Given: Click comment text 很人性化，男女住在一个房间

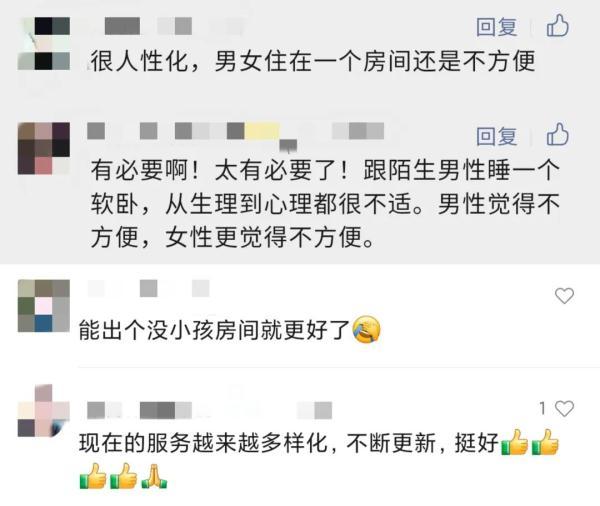Looking at the screenshot, I should [313, 61].
